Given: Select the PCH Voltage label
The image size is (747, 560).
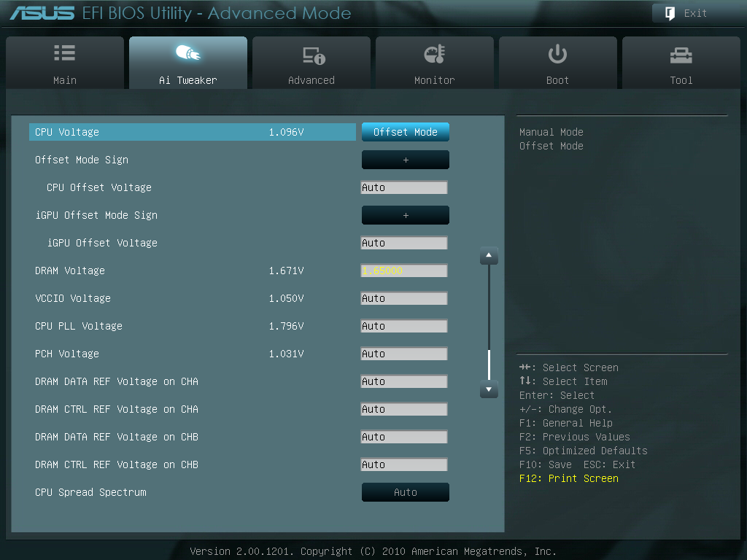Looking at the screenshot, I should tap(67, 354).
